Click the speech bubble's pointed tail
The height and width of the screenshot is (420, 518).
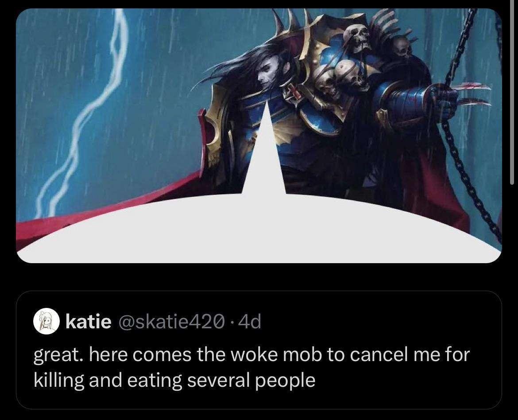(265, 149)
